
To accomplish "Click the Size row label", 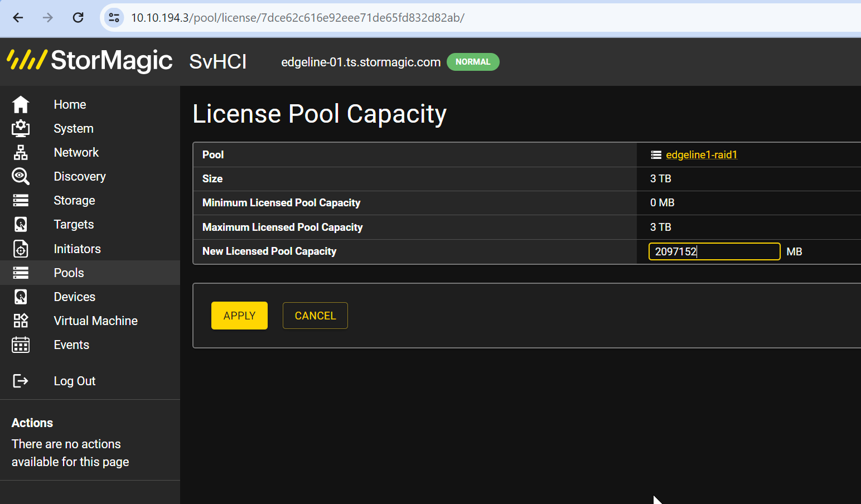I will pos(212,178).
